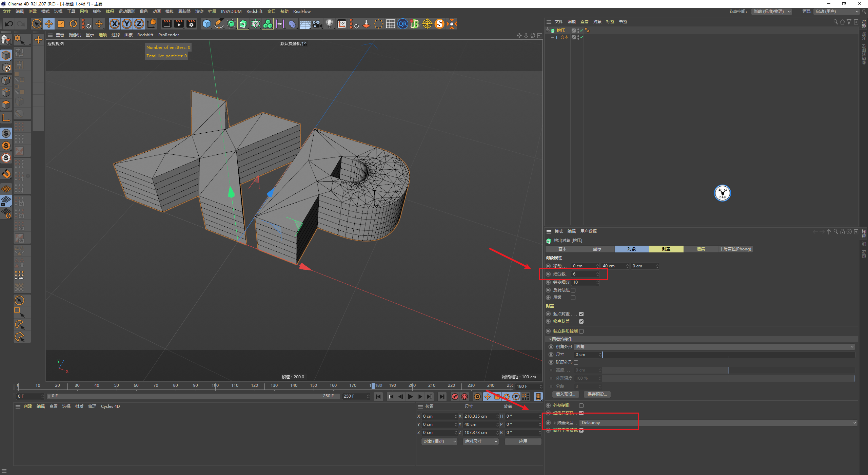The width and height of the screenshot is (868, 475).
Task: Uncheck the 起点封盖 checkbox
Action: (x=581, y=314)
